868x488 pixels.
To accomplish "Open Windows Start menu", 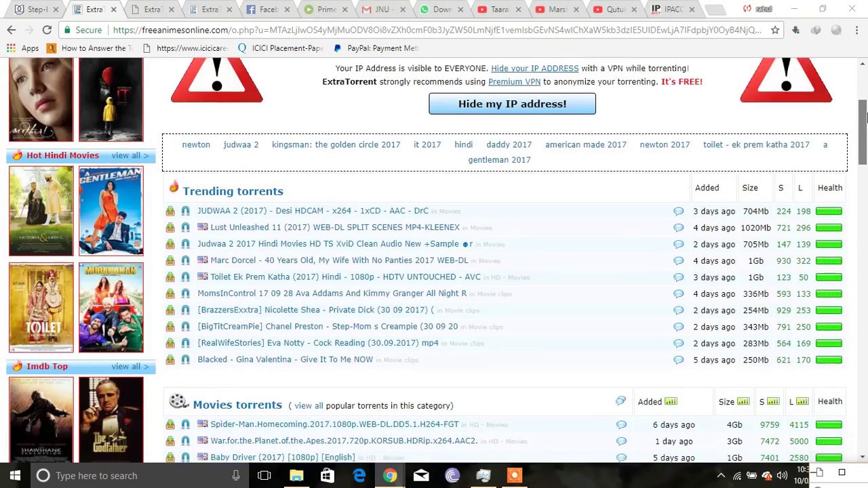I will coord(15,475).
